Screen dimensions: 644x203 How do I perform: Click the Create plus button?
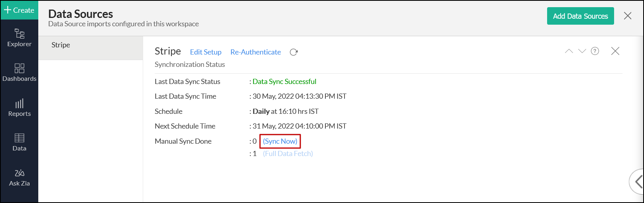(x=19, y=10)
